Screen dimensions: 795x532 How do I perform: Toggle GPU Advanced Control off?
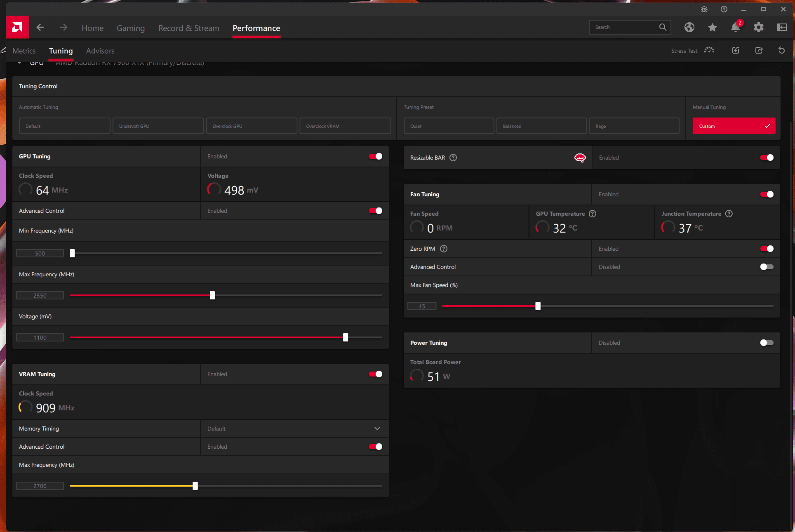pyautogui.click(x=376, y=211)
